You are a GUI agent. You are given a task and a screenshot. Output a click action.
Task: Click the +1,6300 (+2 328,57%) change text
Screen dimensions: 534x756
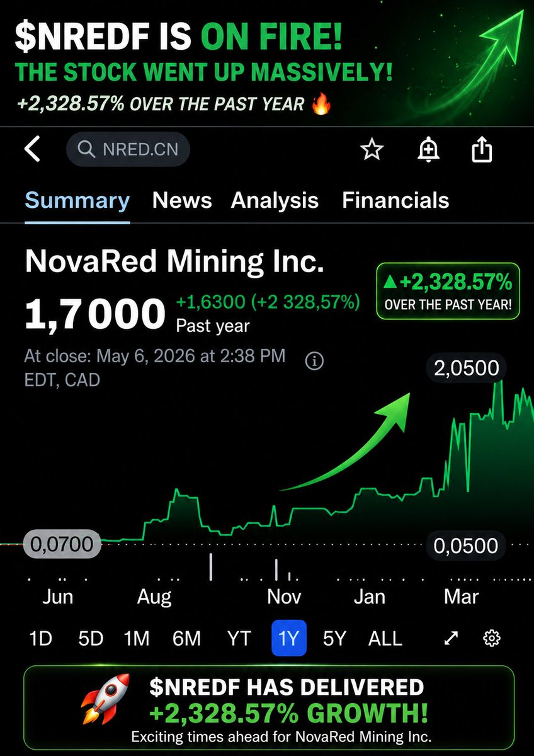click(x=268, y=303)
